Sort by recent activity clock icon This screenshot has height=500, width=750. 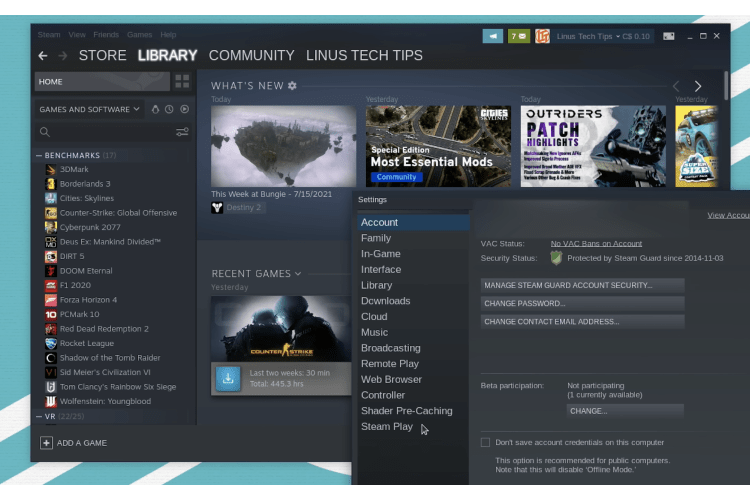[169, 109]
